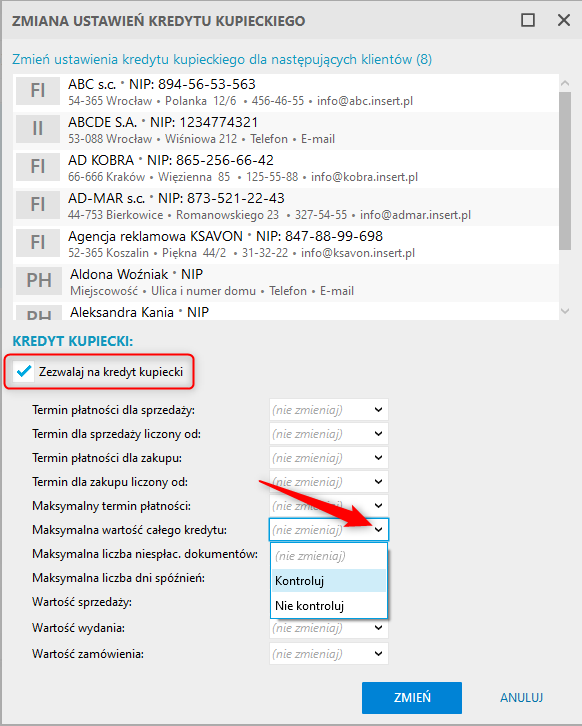Screen dimensions: 582x726
Task: Select the ABC s.c. client row
Action: coord(286,93)
